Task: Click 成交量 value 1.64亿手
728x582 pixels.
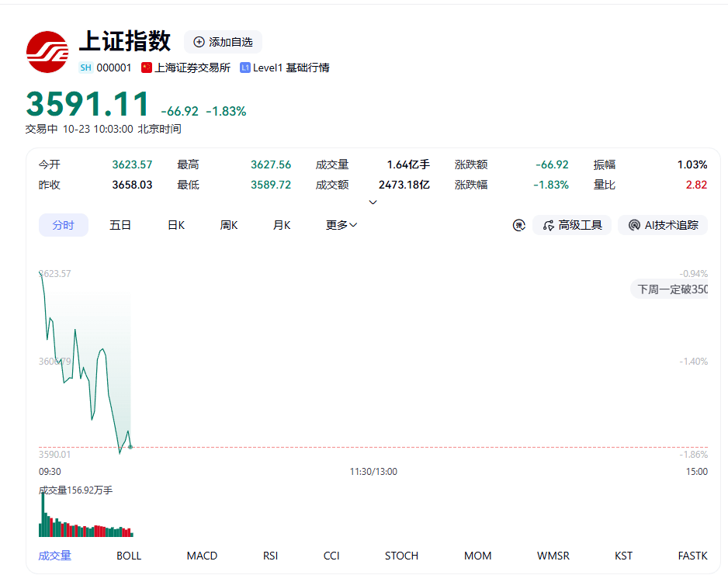Action: [408, 165]
